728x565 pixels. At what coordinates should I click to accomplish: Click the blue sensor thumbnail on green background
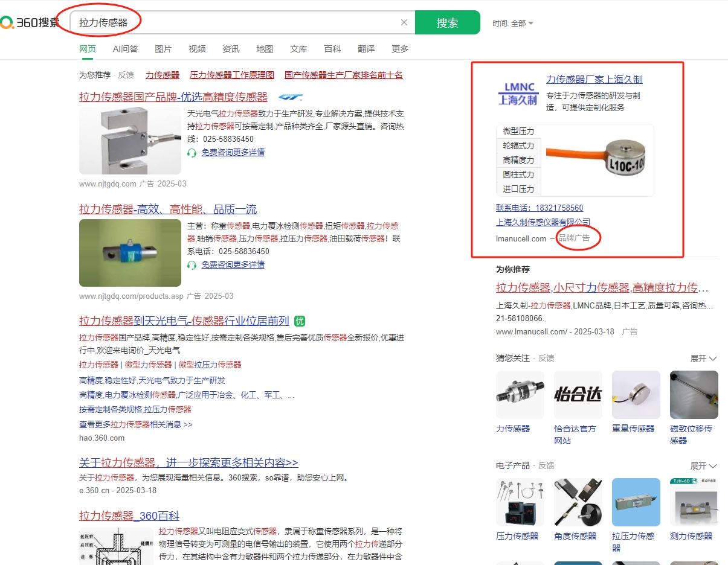tap(130, 253)
